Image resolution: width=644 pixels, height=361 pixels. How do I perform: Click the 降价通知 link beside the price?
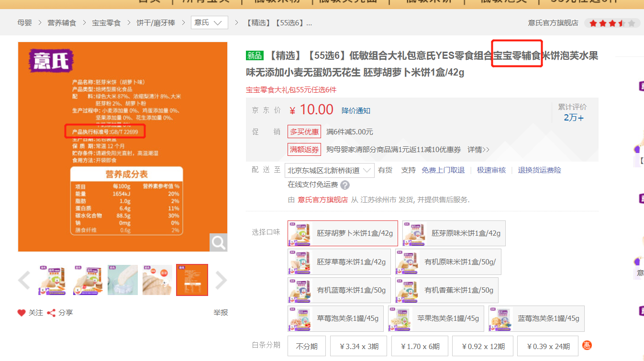(x=356, y=110)
